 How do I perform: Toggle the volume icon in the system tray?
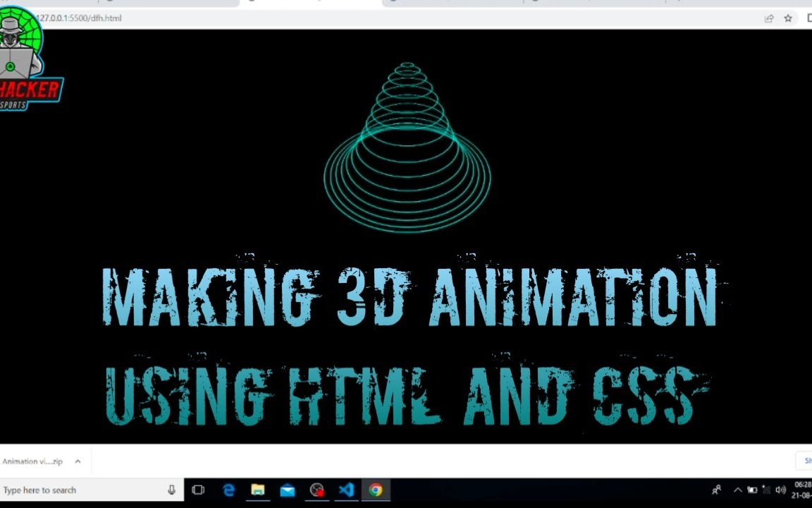tap(781, 490)
